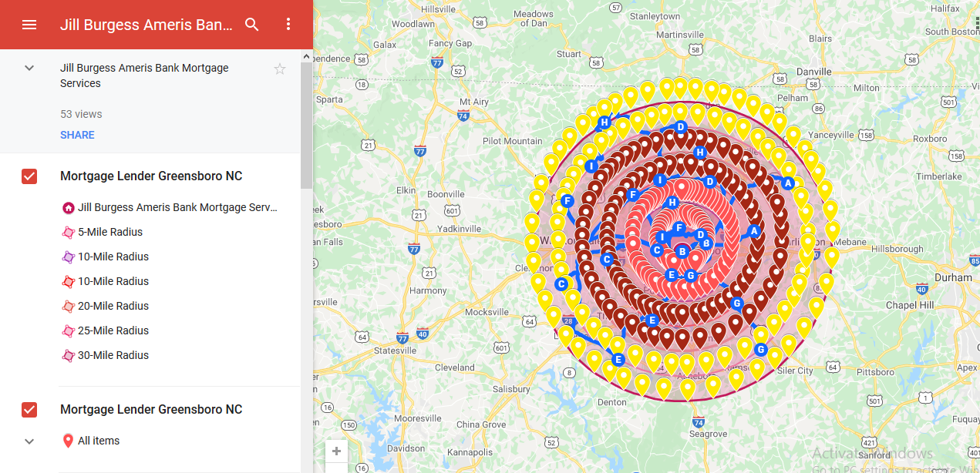This screenshot has height=473, width=980.
Task: Click the home icon beside Jill Burgess item
Action: click(68, 208)
